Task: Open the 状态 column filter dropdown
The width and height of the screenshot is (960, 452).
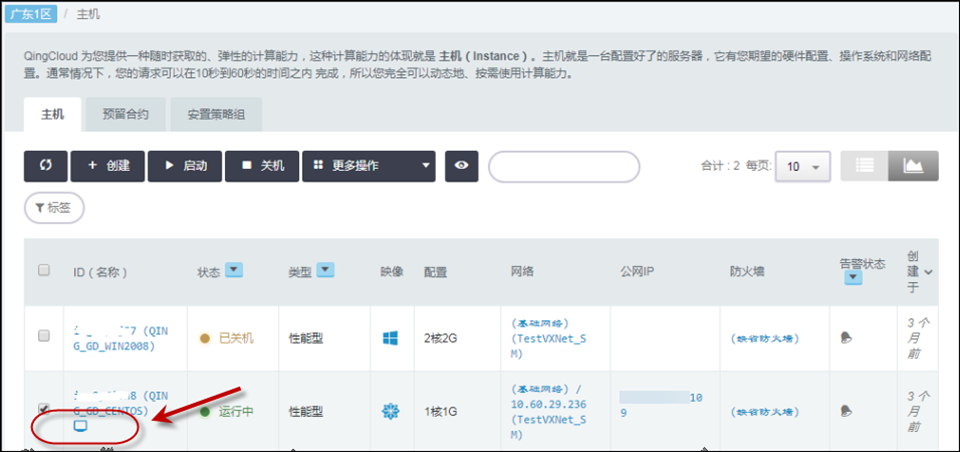Action: tap(234, 270)
